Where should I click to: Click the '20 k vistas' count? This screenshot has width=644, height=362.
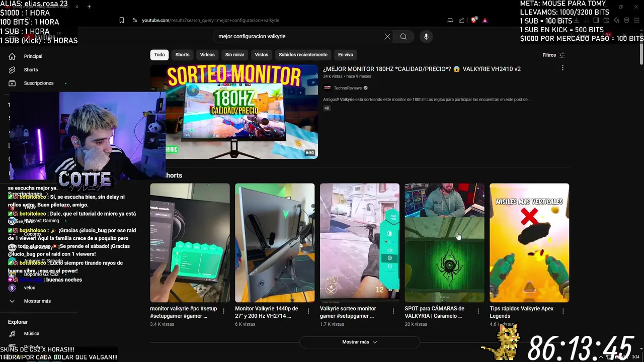[x=416, y=324]
